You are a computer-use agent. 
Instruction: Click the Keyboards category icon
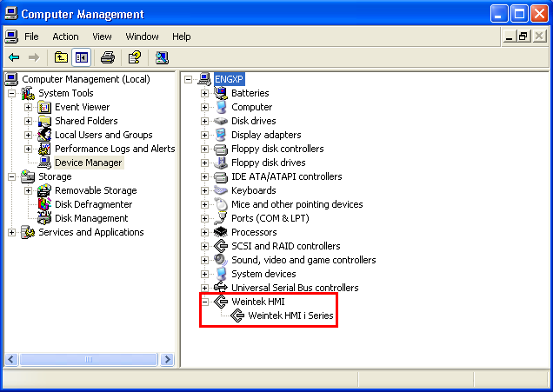click(221, 190)
